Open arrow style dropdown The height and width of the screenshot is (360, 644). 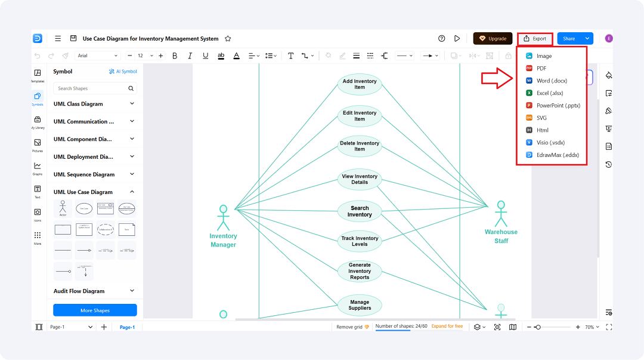[431, 56]
